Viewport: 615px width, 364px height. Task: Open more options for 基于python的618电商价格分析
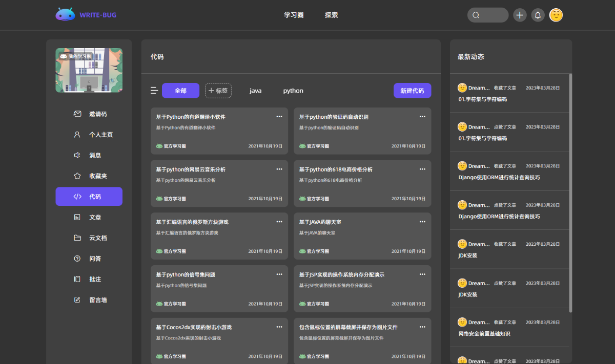(x=422, y=169)
